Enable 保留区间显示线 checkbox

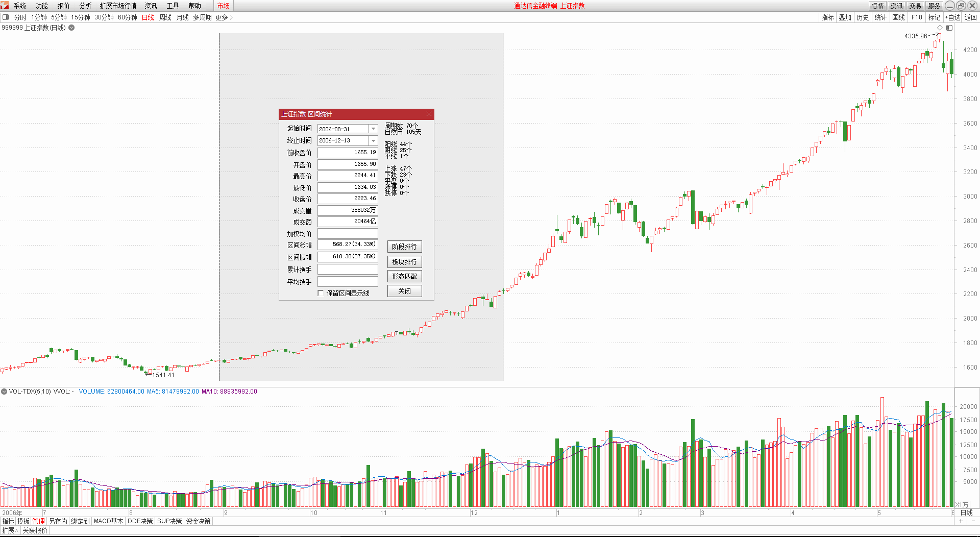coord(321,293)
